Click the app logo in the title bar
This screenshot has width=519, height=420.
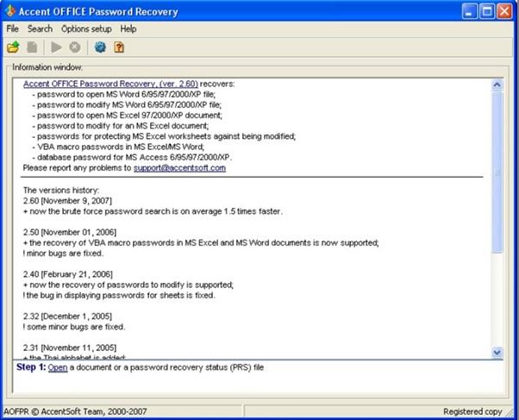pos(10,11)
